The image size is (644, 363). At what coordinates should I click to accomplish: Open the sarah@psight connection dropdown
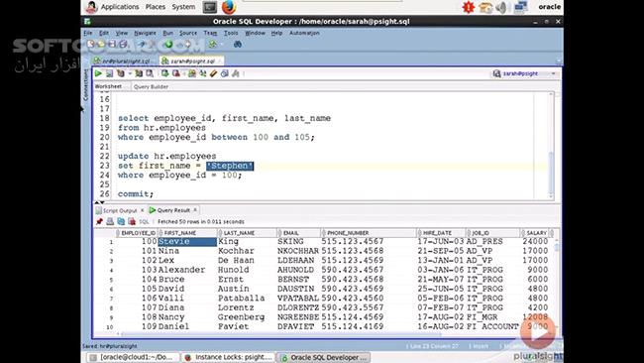pos(553,73)
